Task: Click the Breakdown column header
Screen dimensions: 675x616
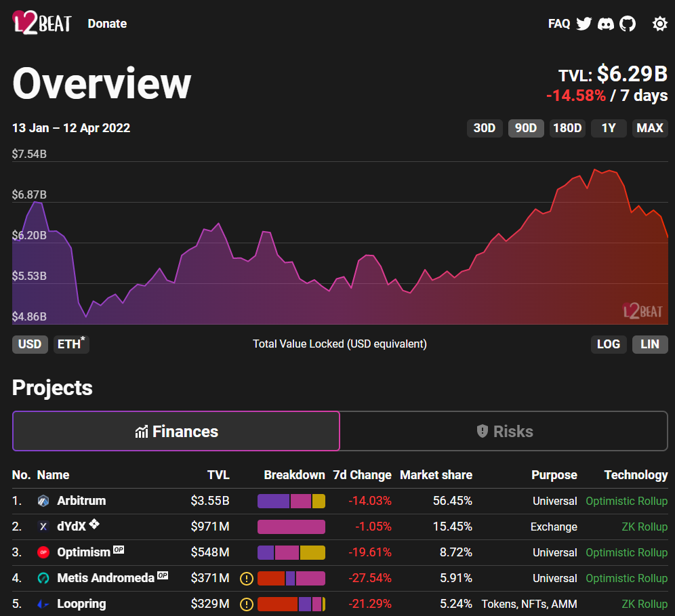Action: [294, 475]
